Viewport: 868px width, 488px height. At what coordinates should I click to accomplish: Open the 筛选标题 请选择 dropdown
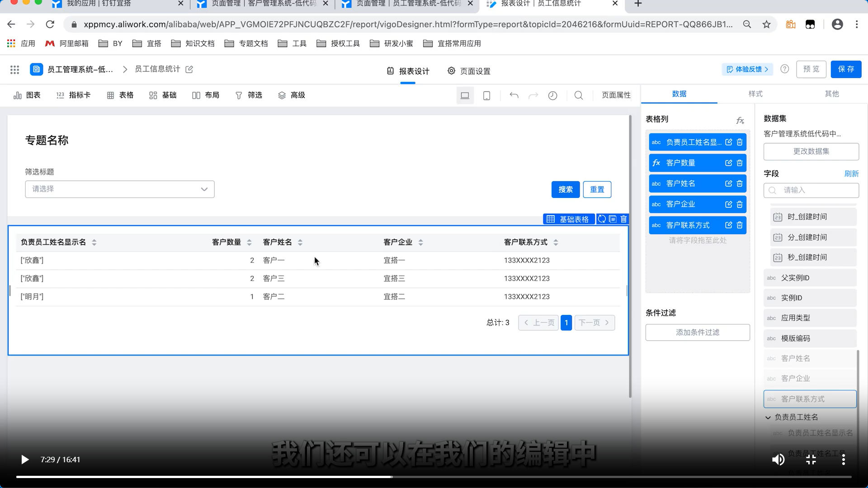(x=120, y=189)
